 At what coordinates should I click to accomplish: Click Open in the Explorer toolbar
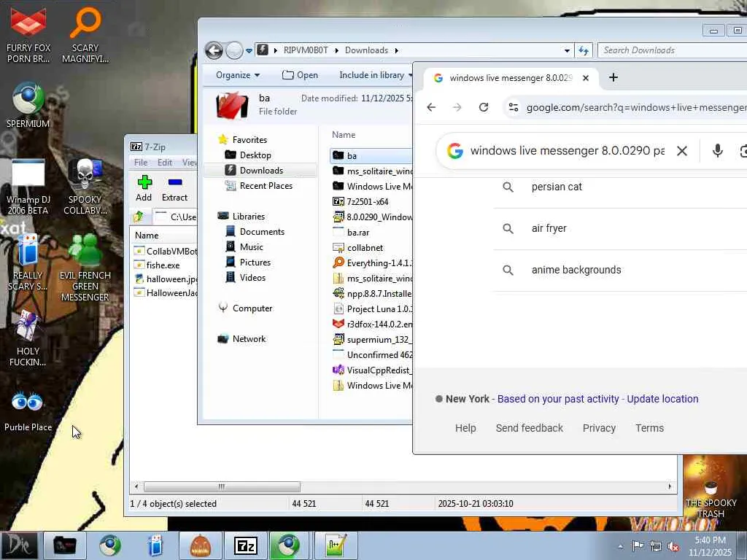pyautogui.click(x=300, y=75)
